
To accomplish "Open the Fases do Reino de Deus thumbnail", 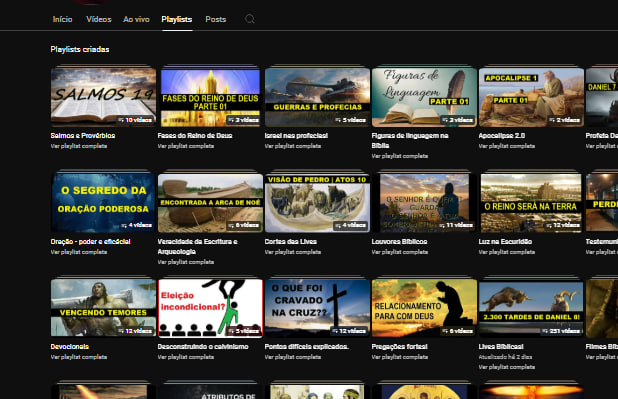I will coord(210,97).
